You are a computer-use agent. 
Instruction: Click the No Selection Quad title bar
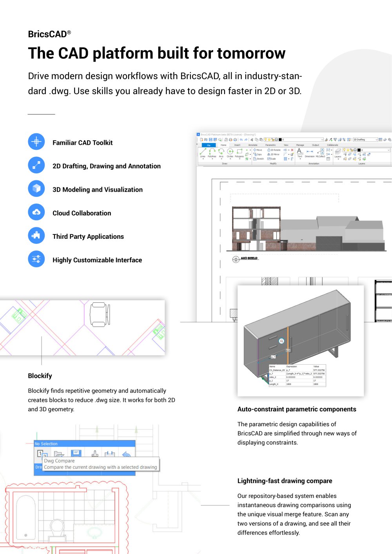pyautogui.click(x=85, y=443)
